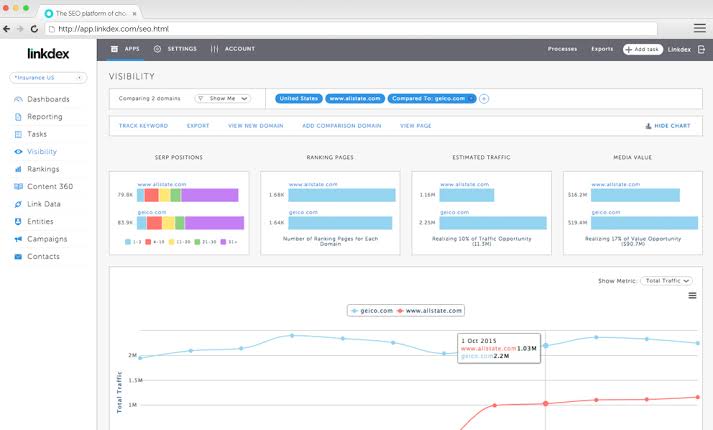Add another filter with plus icon

(x=484, y=99)
